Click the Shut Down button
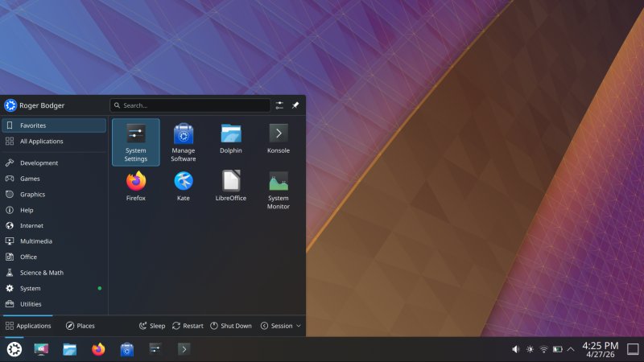644x362 pixels. coord(231,326)
